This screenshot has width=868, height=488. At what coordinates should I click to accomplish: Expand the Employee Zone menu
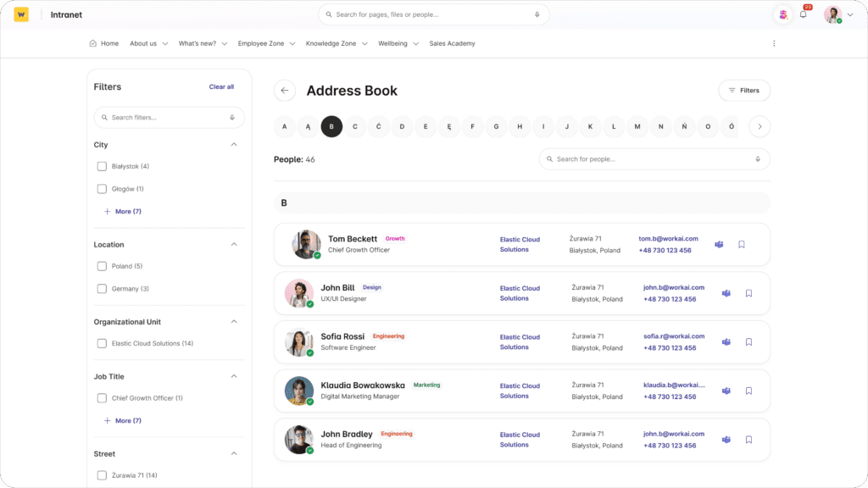(x=266, y=43)
